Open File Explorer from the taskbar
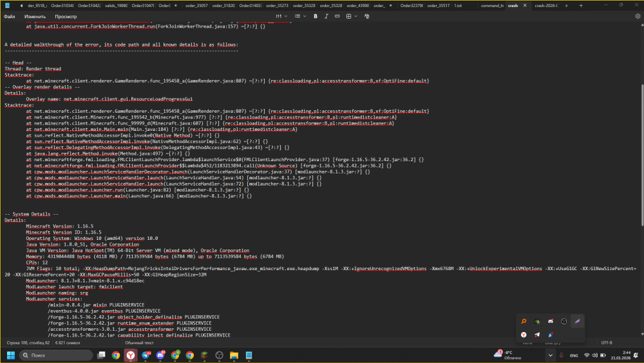The image size is (644, 363). 234,355
